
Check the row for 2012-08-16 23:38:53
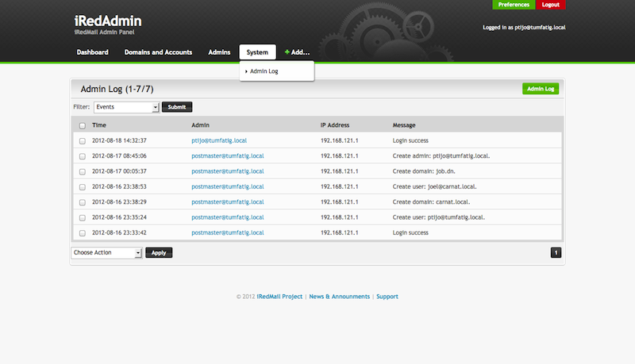[83, 187]
